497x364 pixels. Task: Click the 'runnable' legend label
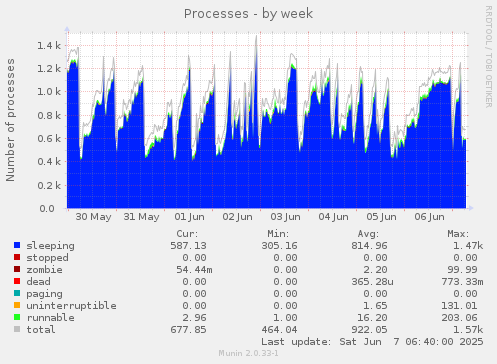pos(50,318)
